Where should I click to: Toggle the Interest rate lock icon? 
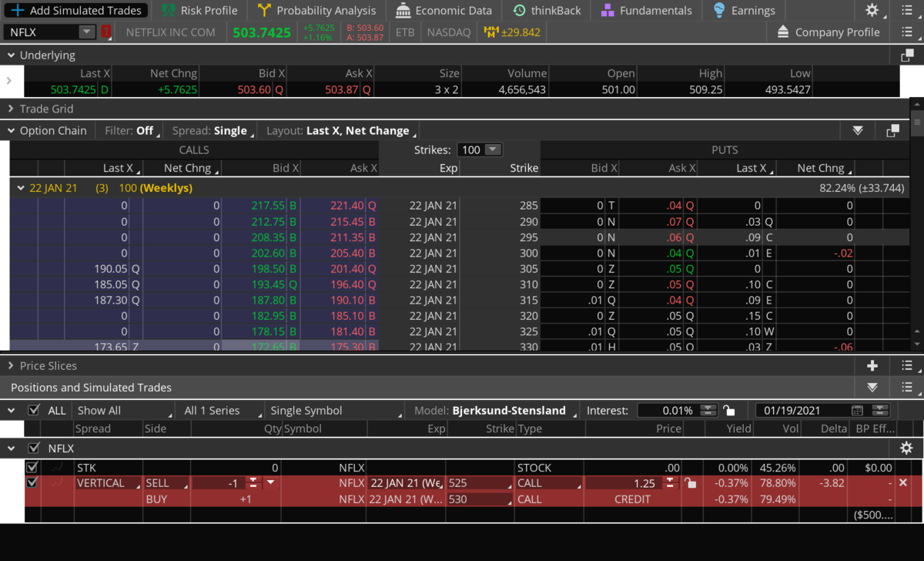tap(729, 411)
